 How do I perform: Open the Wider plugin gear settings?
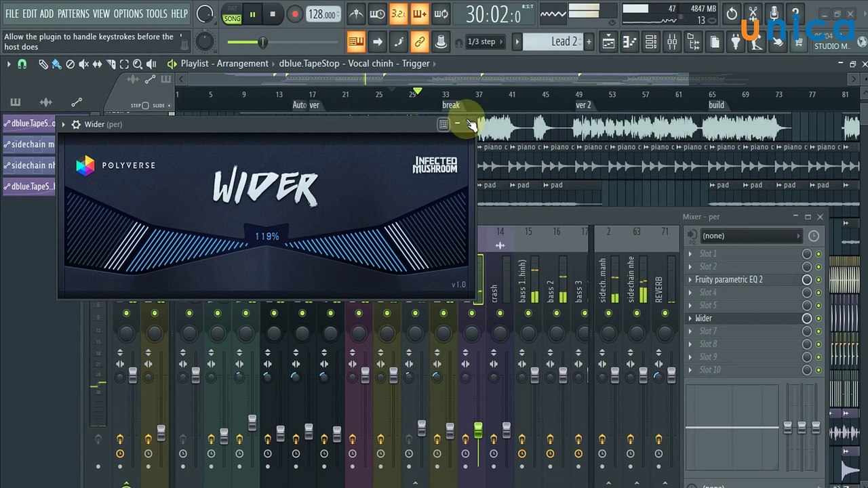coord(76,124)
